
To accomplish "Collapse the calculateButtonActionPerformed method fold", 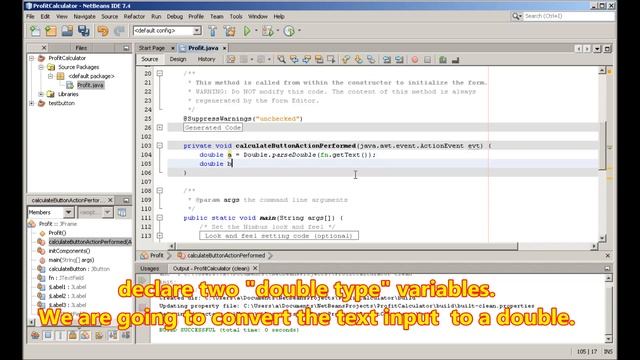I will coord(160,145).
